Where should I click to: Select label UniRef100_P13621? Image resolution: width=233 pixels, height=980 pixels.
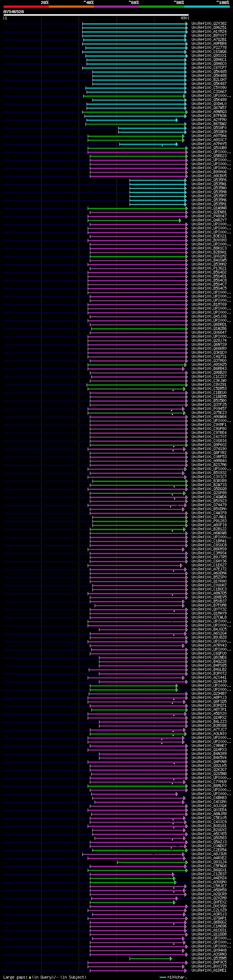209,268
